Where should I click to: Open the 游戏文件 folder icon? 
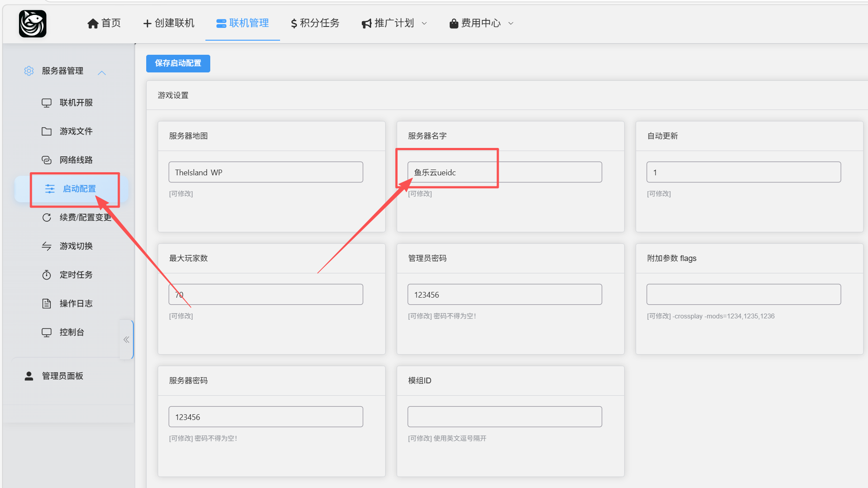coord(46,131)
